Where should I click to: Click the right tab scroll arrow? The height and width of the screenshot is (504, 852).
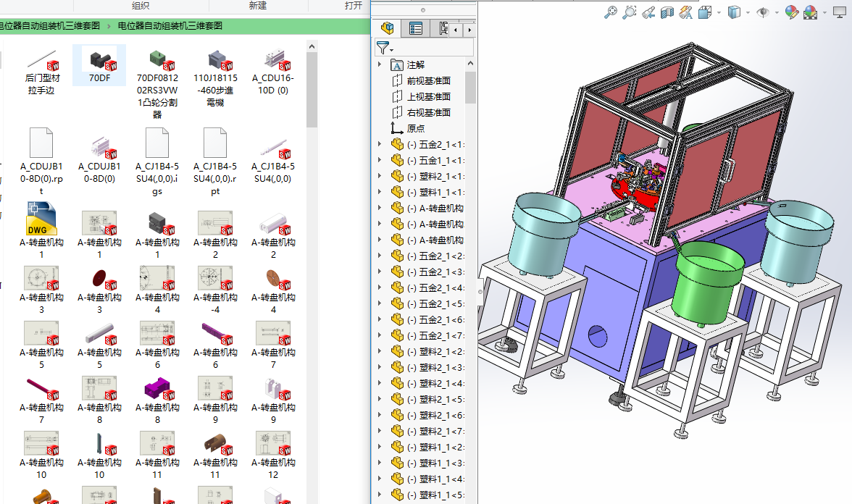click(x=469, y=30)
